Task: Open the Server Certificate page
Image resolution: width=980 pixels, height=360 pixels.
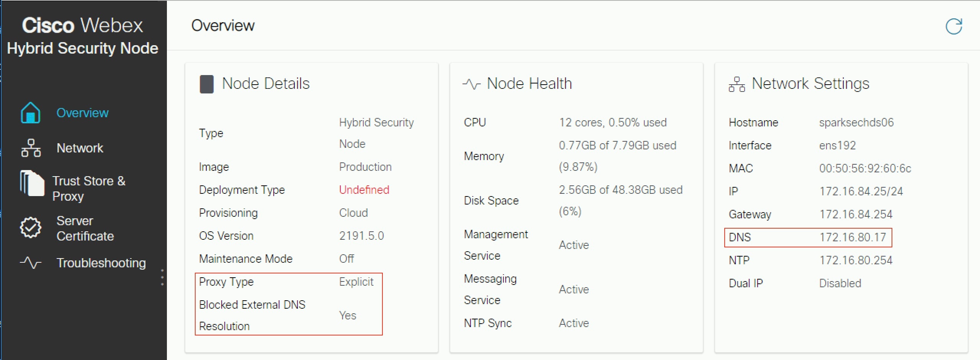Action: point(85,228)
